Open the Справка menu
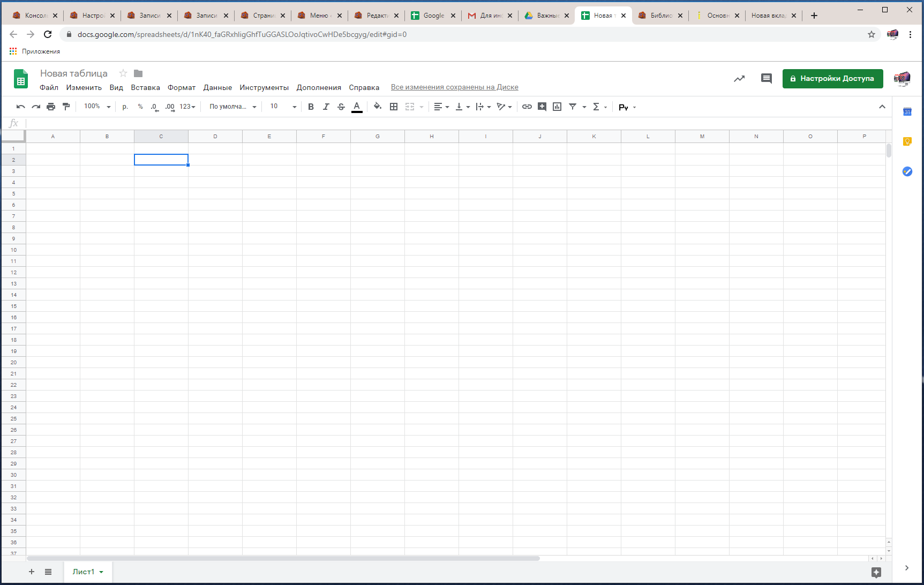Viewport: 924px width, 585px height. click(364, 87)
